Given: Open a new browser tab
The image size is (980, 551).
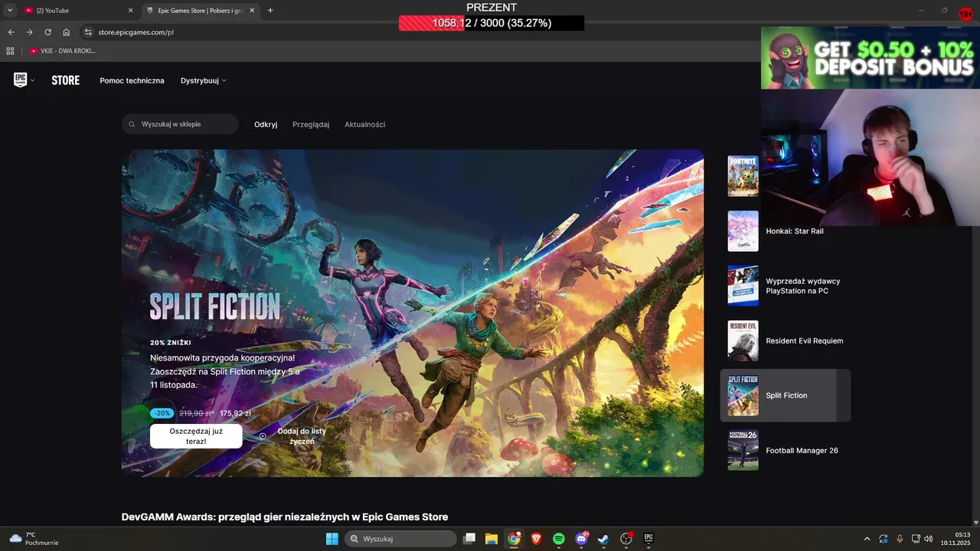Looking at the screenshot, I should [x=270, y=11].
